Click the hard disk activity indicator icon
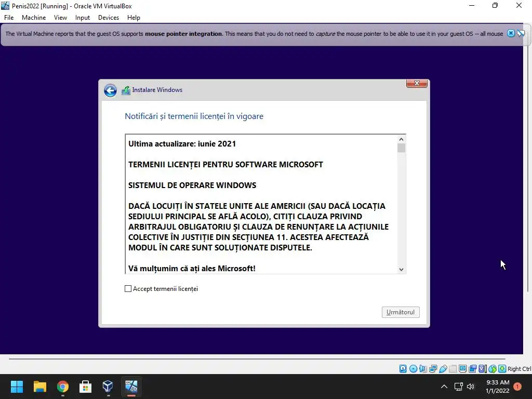This screenshot has width=532, height=399. pyautogui.click(x=403, y=369)
